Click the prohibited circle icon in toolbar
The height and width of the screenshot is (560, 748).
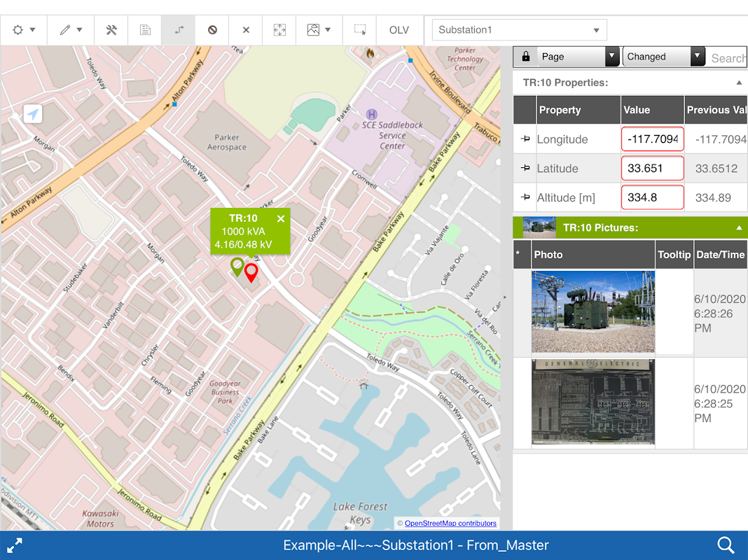(x=212, y=30)
